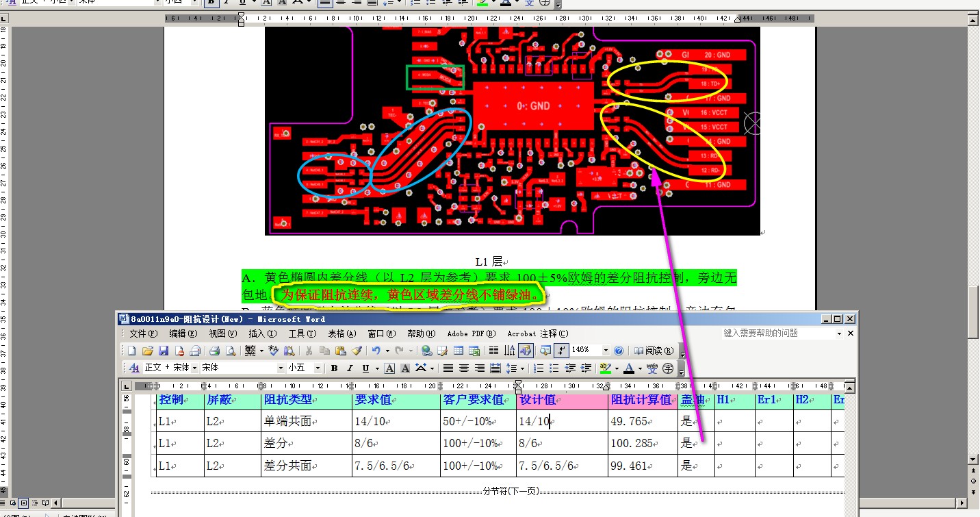Open the 146% zoom dropdown

tap(606, 351)
